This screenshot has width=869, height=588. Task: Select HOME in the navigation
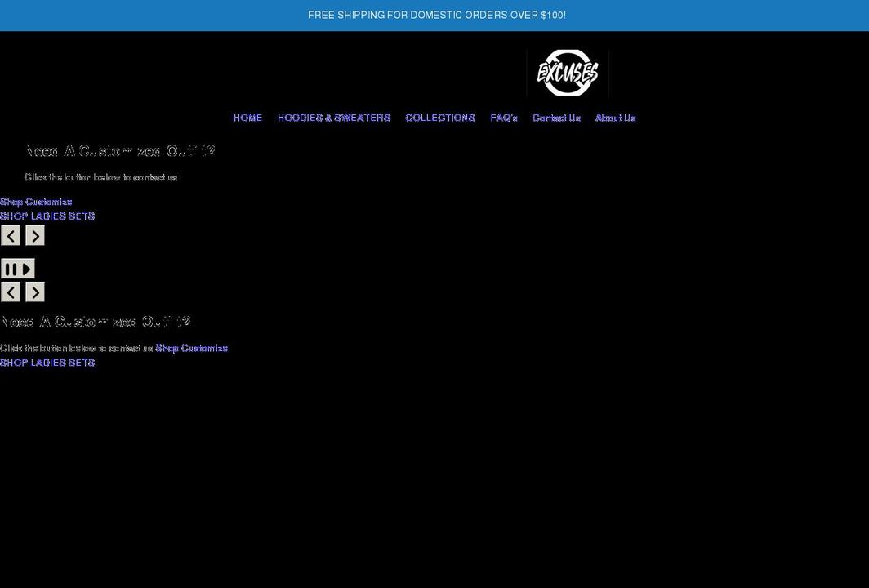click(247, 118)
